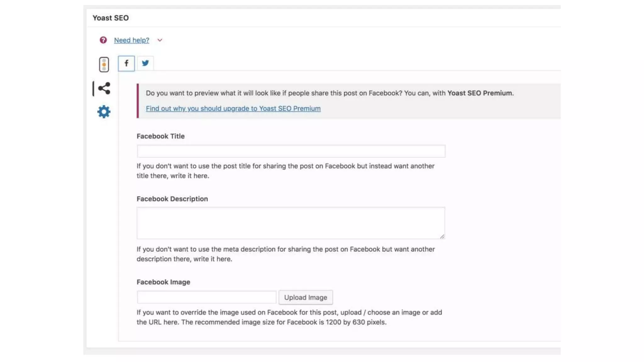This screenshot has width=644, height=362.
Task: Collapse the Yoast SEO panel header
Action: 110,18
